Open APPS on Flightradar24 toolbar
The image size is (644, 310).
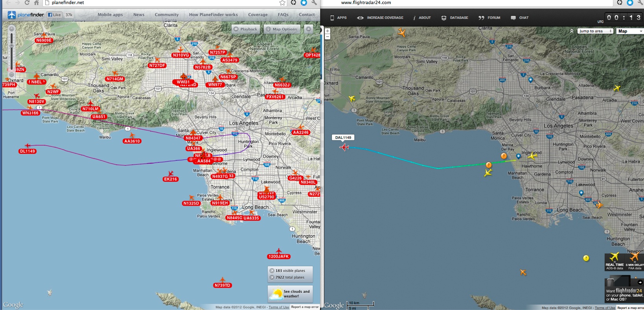pyautogui.click(x=338, y=18)
